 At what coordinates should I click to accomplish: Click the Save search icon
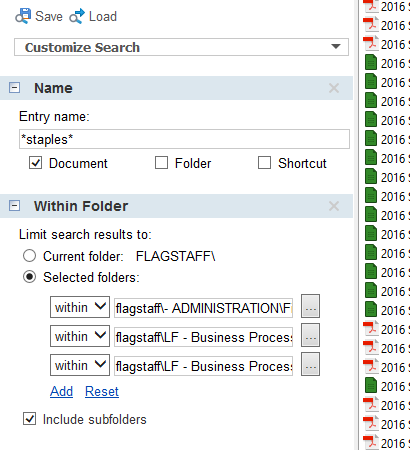point(23,16)
